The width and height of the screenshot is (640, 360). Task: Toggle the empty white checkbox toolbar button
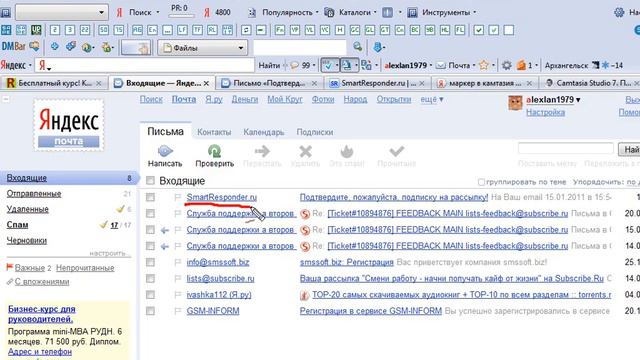point(509,30)
